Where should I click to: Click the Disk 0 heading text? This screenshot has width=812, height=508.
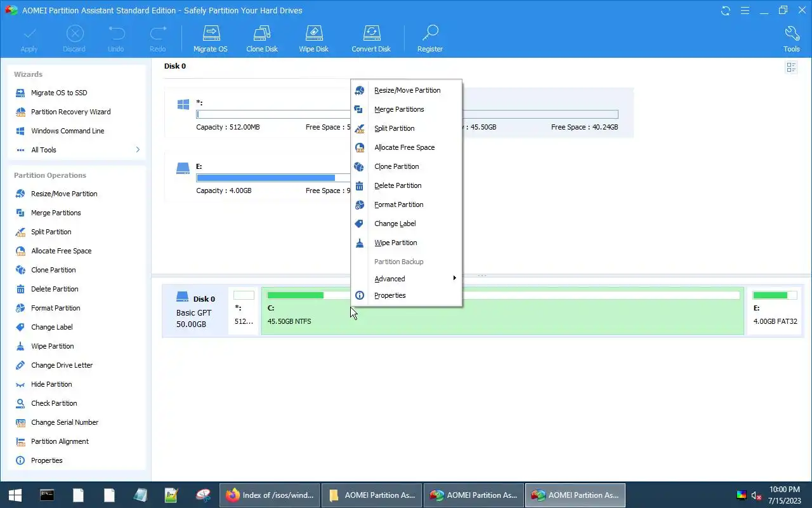pyautogui.click(x=175, y=66)
